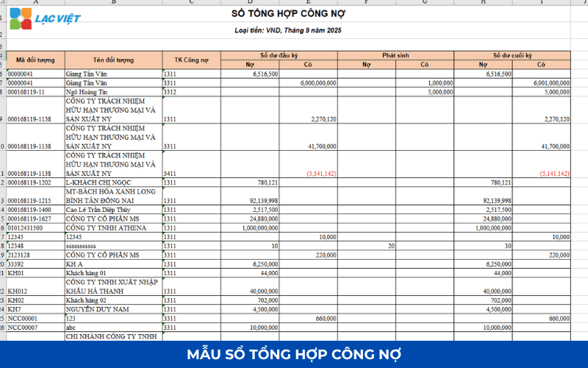Click the code cell 000168119-1627
Viewport: 588px width, 368px height.
[35, 219]
